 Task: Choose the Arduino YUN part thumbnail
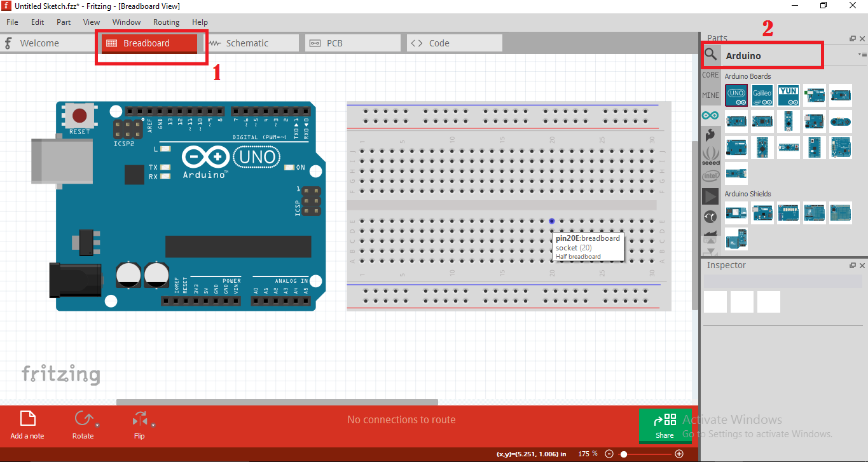coord(789,95)
